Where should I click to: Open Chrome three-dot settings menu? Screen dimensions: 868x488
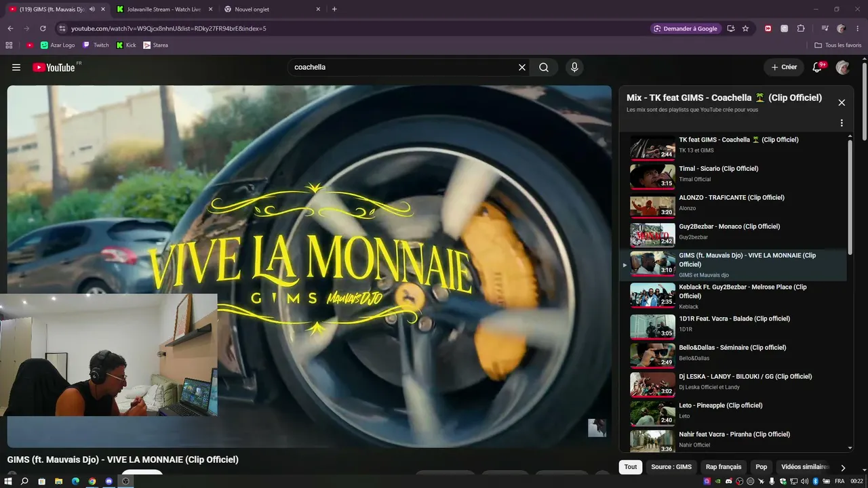[858, 28]
